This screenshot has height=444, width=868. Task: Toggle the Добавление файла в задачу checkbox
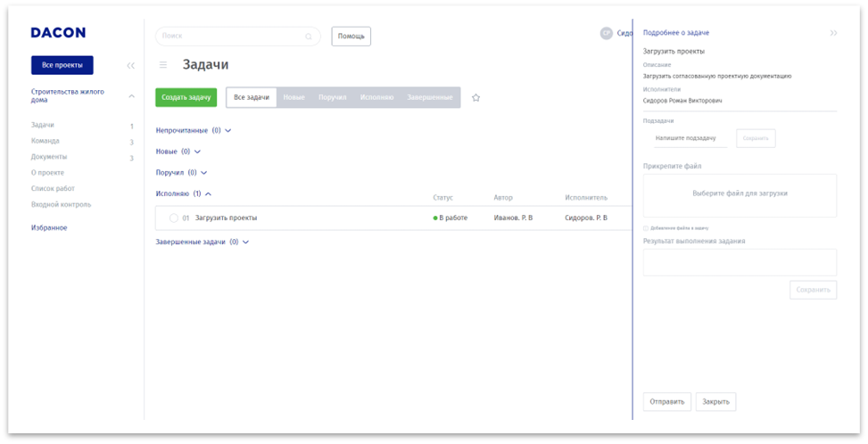[646, 228]
